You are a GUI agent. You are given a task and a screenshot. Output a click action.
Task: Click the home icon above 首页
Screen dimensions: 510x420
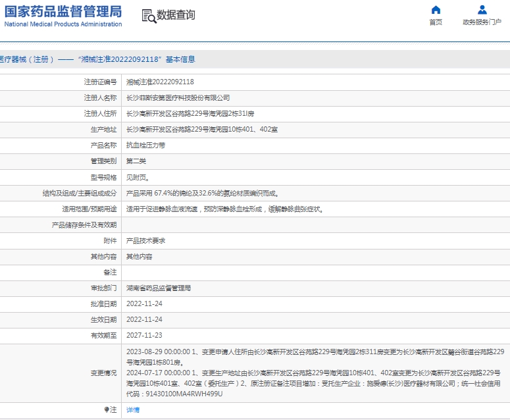click(436, 10)
